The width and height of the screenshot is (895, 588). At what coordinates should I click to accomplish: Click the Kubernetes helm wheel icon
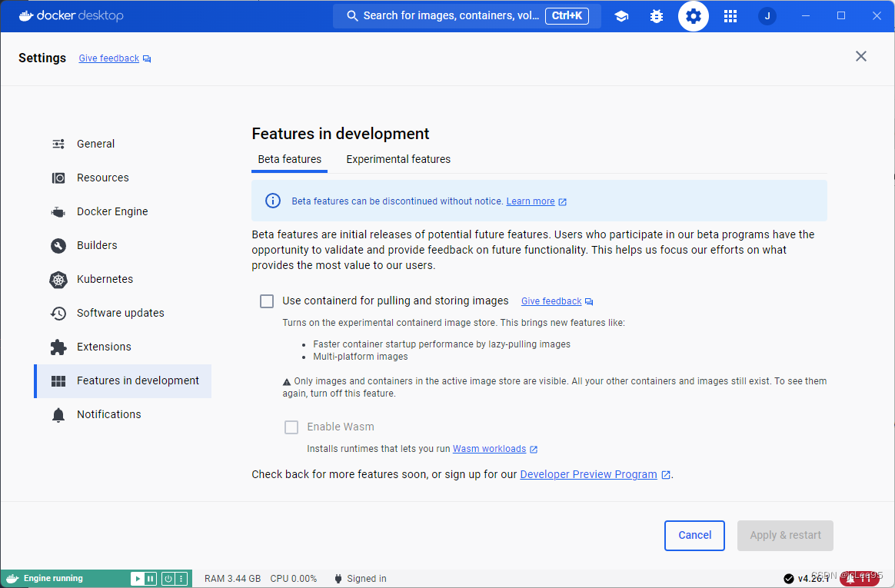58,280
